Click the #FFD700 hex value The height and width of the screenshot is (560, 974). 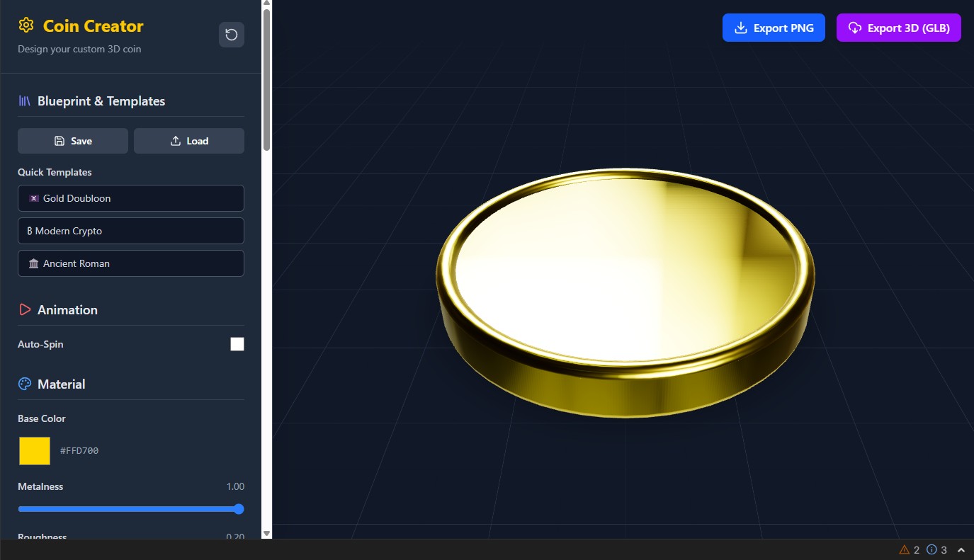(79, 450)
